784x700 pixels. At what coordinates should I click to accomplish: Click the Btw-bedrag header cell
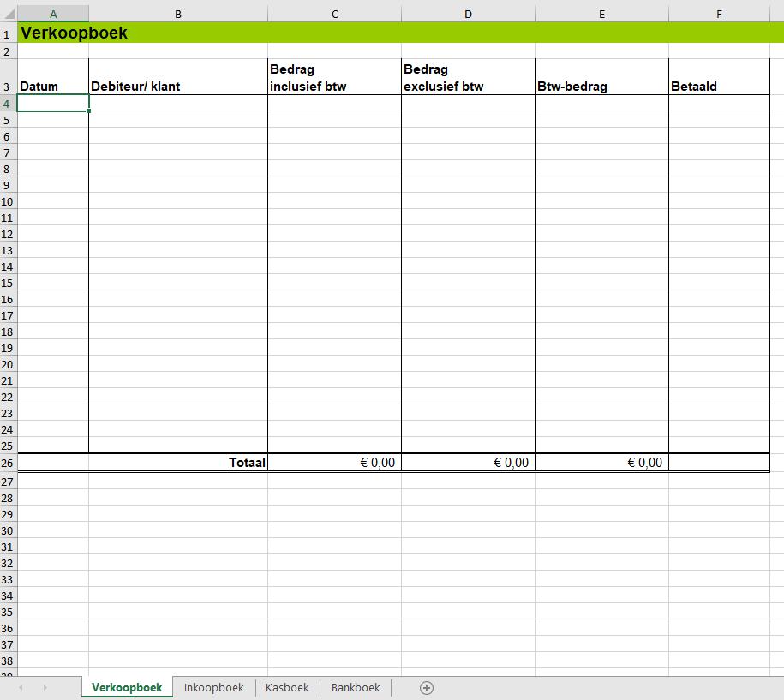tap(601, 76)
